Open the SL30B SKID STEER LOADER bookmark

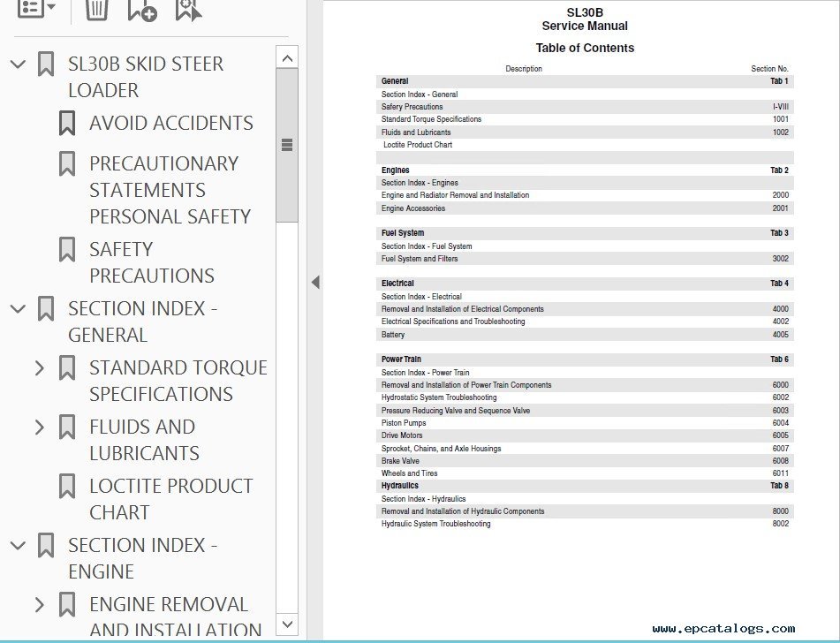click(x=146, y=77)
